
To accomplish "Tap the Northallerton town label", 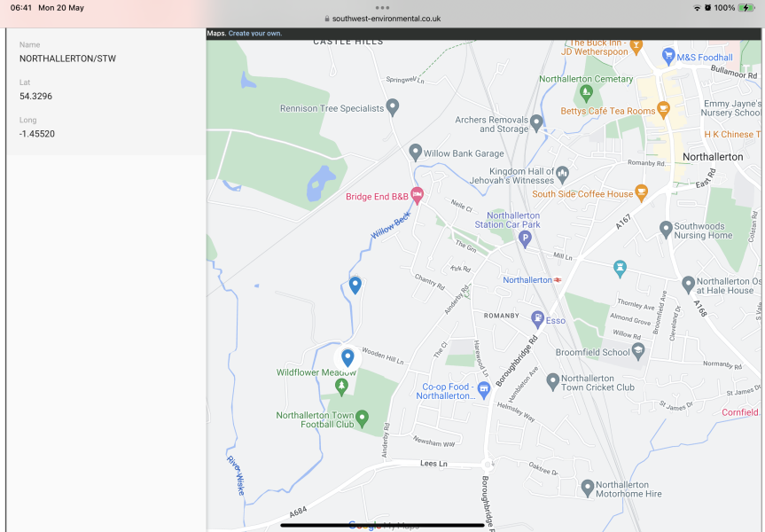I will 713,157.
